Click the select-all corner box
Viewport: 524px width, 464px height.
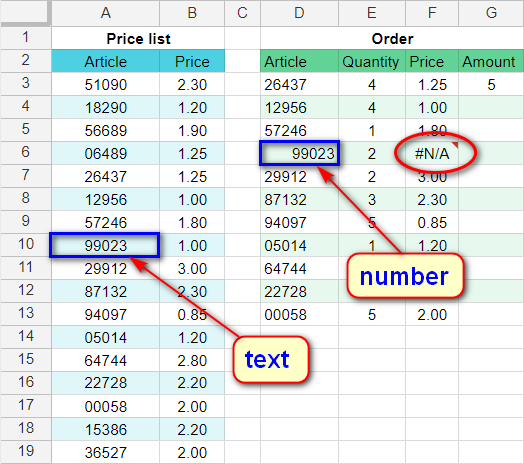coord(25,13)
